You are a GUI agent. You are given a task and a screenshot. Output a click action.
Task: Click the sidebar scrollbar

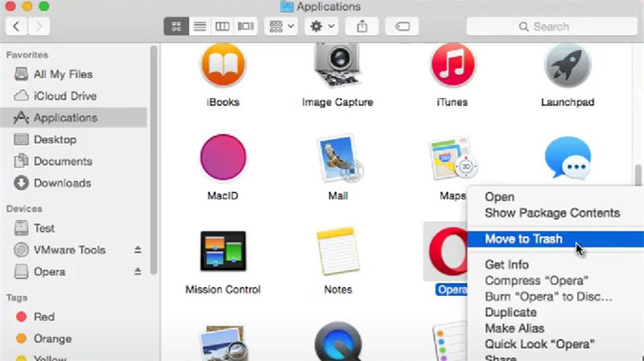tap(154, 160)
